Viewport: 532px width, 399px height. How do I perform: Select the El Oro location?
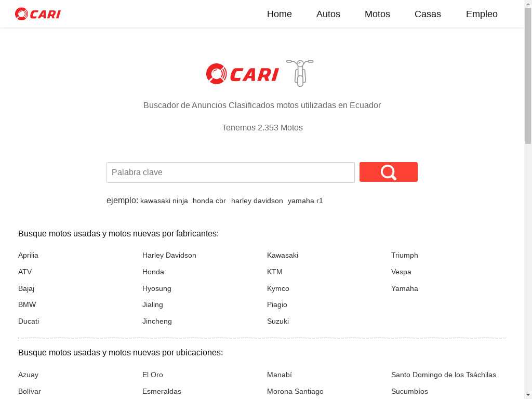point(152,375)
